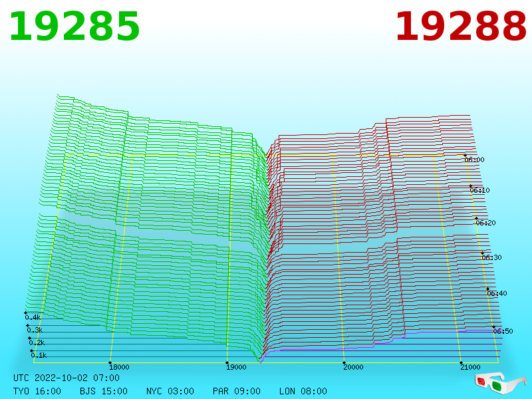Click the 3D anaglyph glasses icon
The image size is (532, 399).
tap(500, 384)
